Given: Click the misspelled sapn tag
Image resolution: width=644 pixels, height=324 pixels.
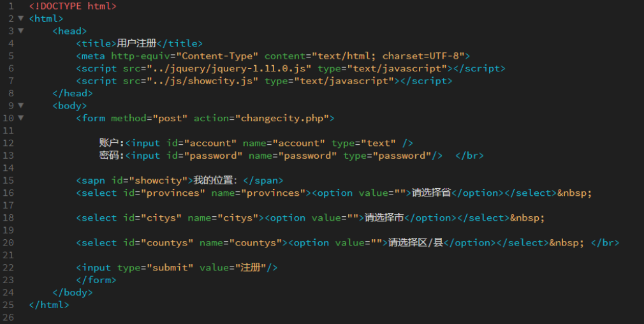Looking at the screenshot, I should coord(91,180).
